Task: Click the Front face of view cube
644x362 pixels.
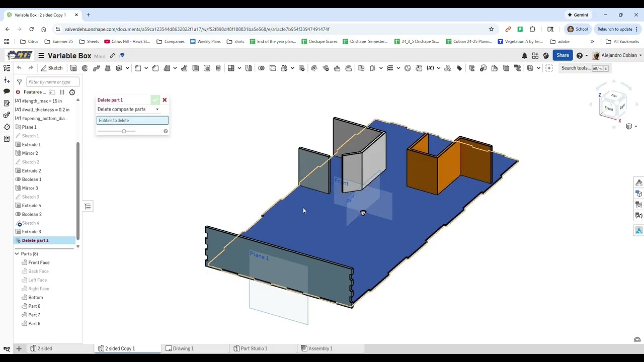Action: 609,109
